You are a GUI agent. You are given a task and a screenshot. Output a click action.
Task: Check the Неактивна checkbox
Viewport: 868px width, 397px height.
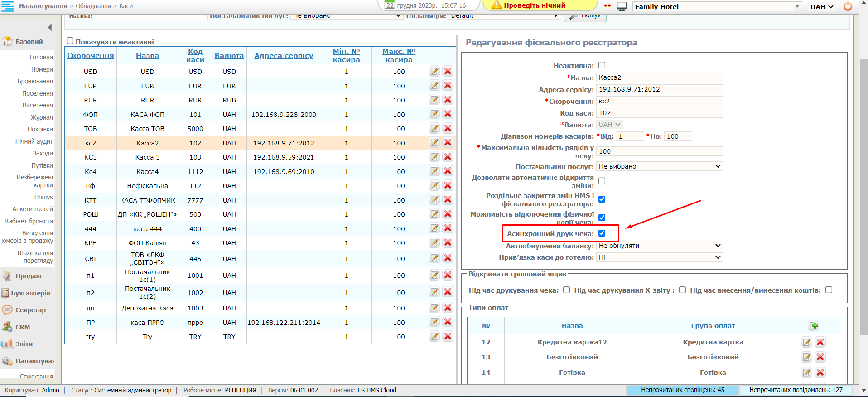[602, 65]
